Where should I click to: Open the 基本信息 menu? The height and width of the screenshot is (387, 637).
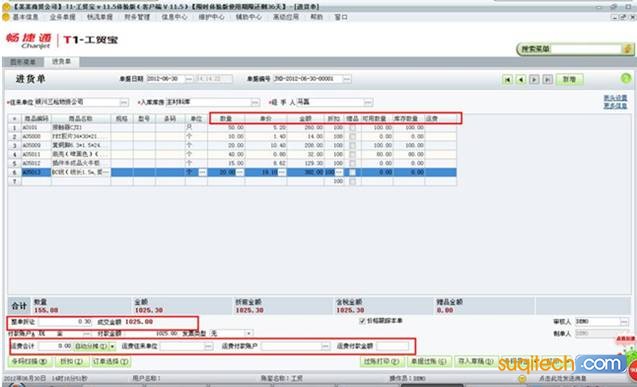(26, 17)
